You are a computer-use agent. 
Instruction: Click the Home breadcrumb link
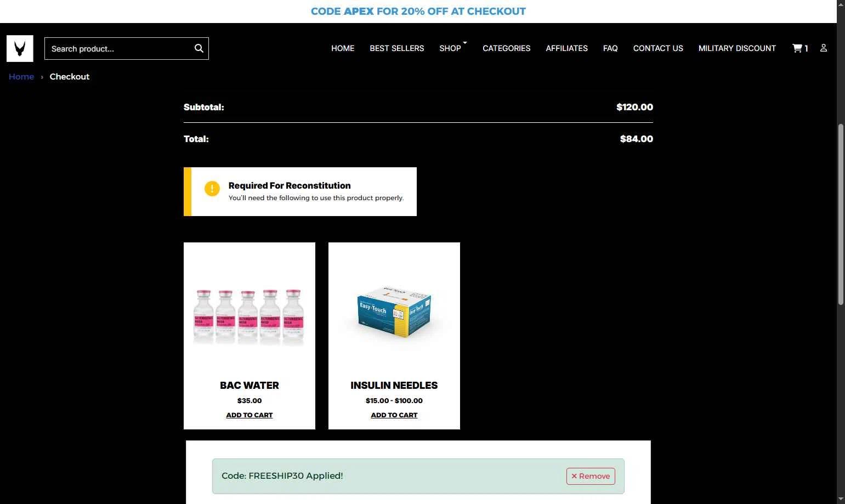(x=21, y=77)
